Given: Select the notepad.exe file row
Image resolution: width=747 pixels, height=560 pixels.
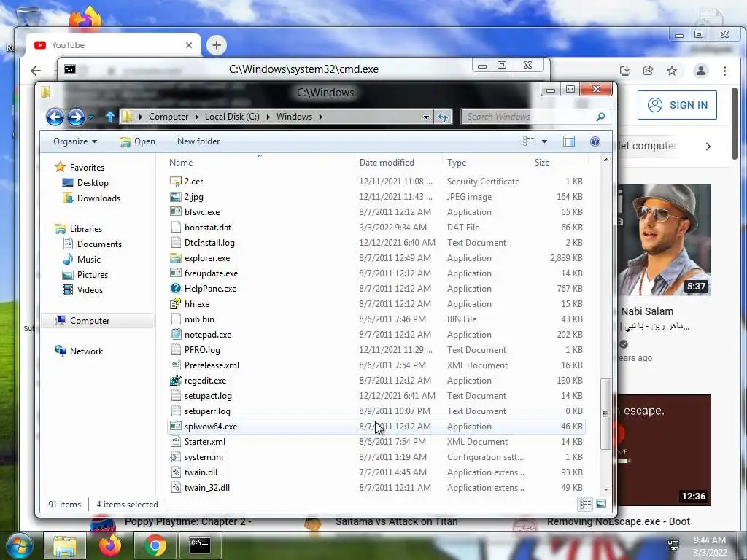Looking at the screenshot, I should (x=376, y=334).
